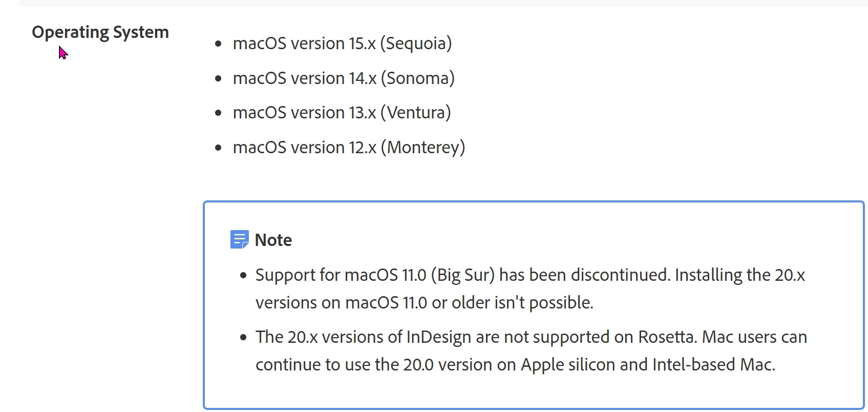This screenshot has height=412, width=868.
Task: Click the macOS 14.x Sonoma entry
Action: [x=344, y=78]
